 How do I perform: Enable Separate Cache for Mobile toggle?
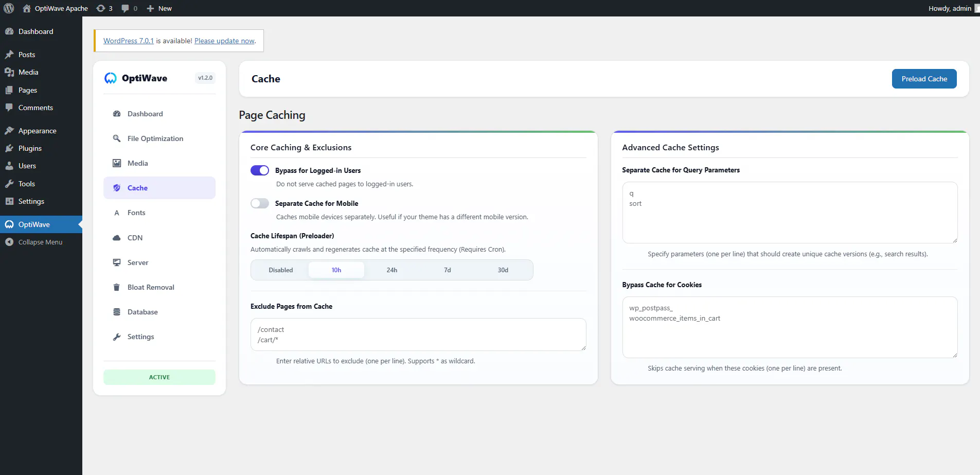[260, 203]
